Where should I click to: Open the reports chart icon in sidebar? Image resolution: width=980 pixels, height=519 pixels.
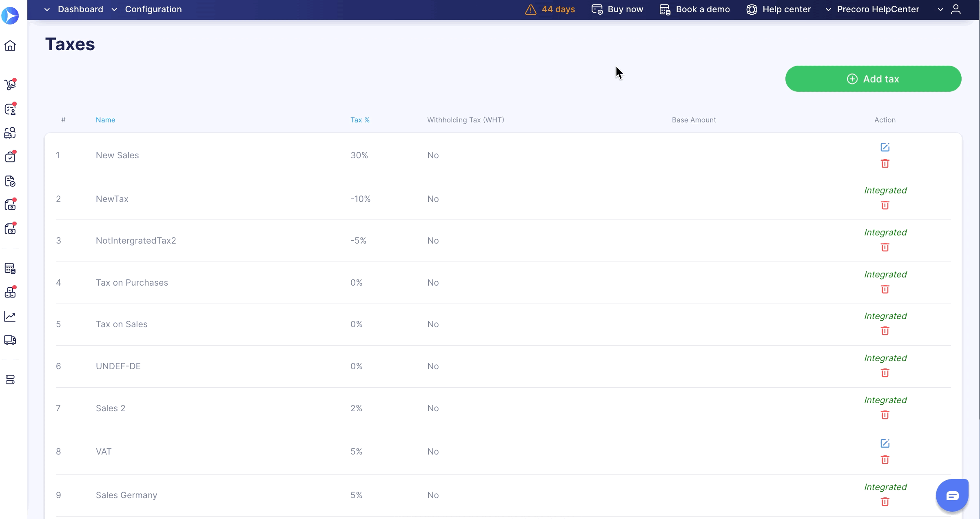coord(10,317)
